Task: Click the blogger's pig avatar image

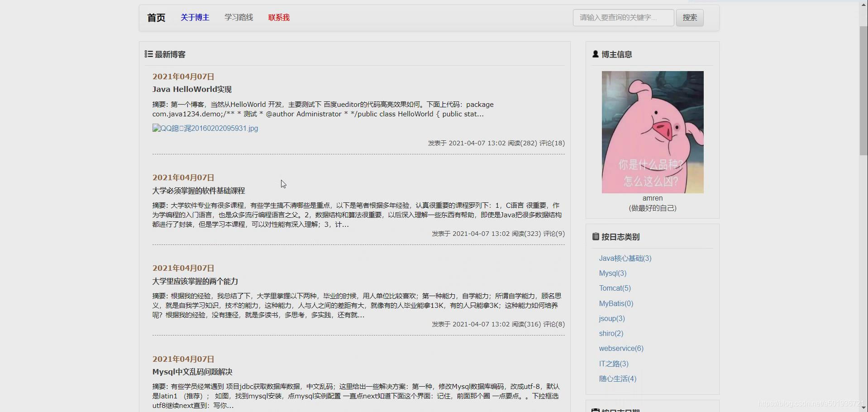Action: [x=652, y=132]
